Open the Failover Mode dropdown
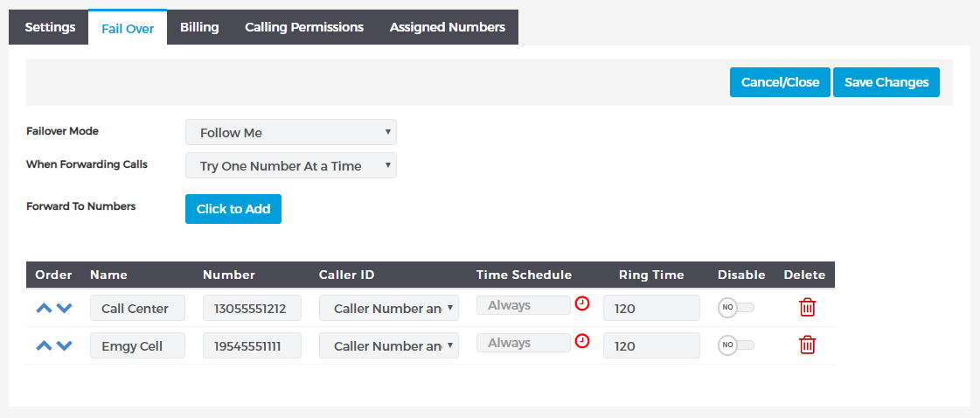Screen dimensions: 980x418 click(290, 132)
